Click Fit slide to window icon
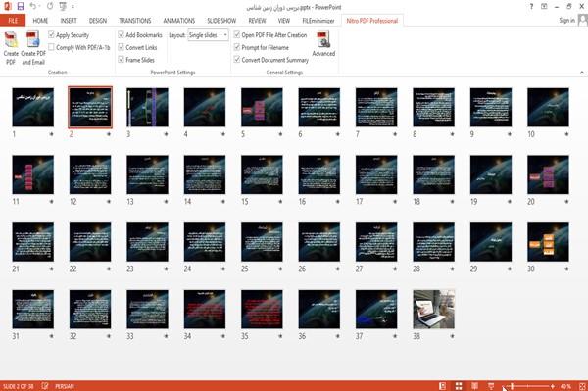The image size is (588, 391). pyautogui.click(x=582, y=386)
